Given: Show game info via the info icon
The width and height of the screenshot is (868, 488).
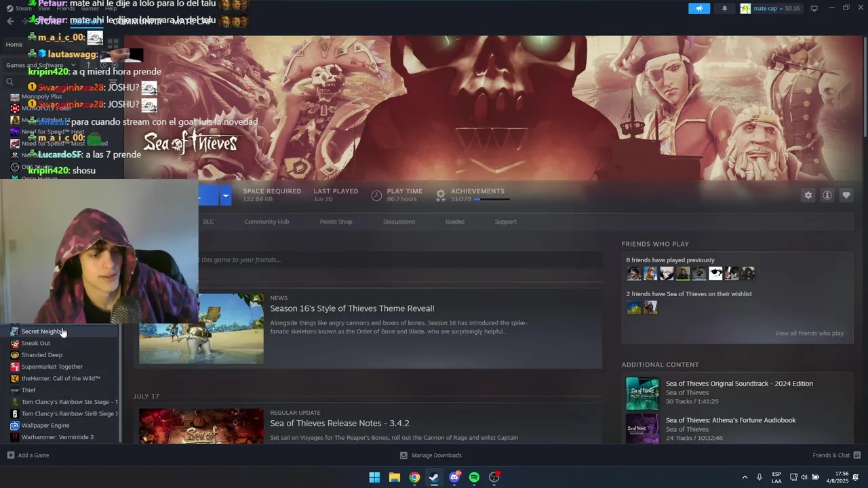Looking at the screenshot, I should coord(827,195).
